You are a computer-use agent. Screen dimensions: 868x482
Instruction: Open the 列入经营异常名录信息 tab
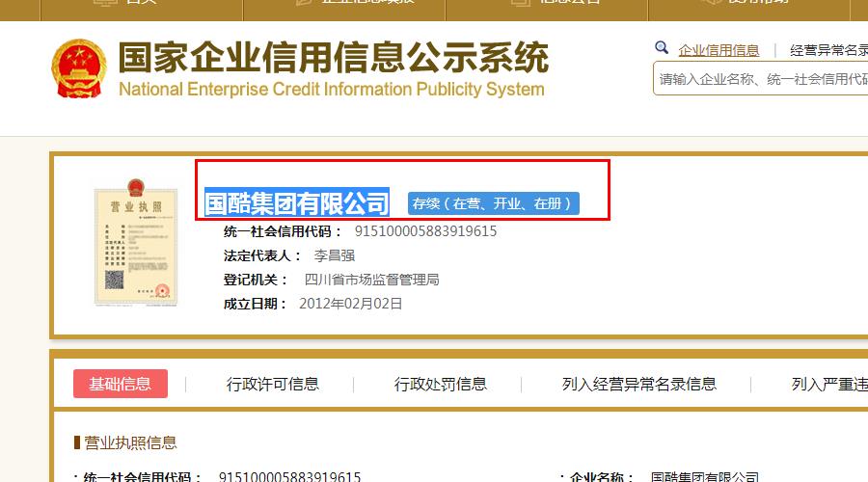pos(638,384)
